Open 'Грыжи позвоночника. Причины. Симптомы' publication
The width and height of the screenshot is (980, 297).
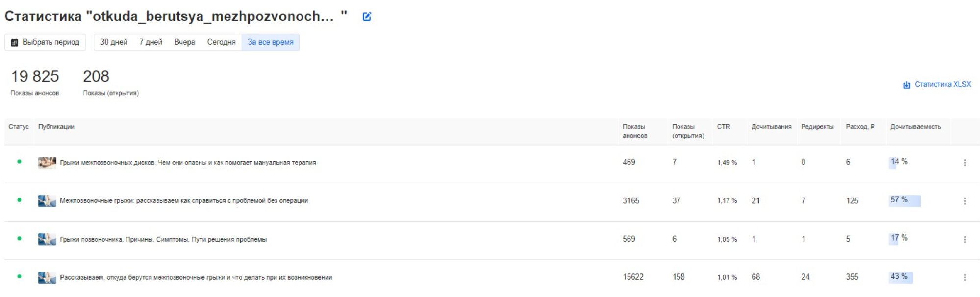(163, 239)
